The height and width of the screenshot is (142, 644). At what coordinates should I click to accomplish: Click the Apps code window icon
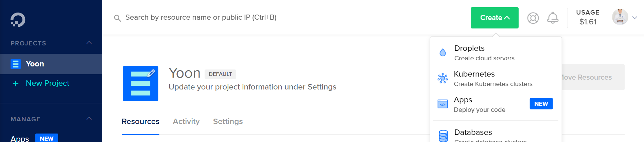click(442, 104)
